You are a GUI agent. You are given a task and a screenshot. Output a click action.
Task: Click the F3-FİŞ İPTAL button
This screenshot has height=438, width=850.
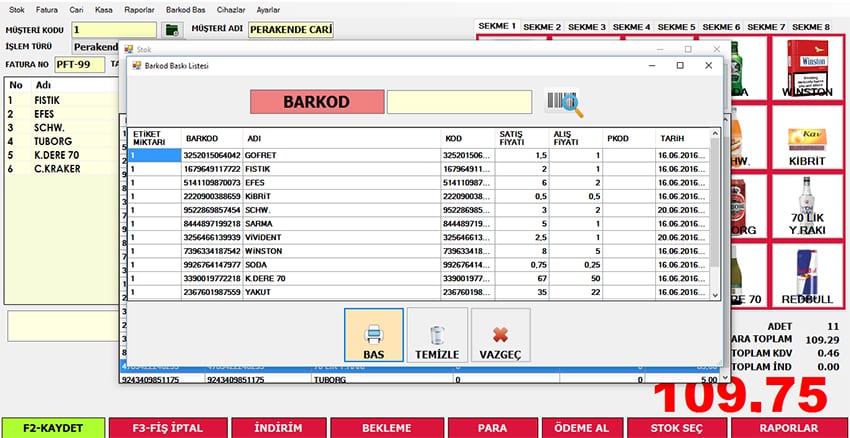click(168, 428)
